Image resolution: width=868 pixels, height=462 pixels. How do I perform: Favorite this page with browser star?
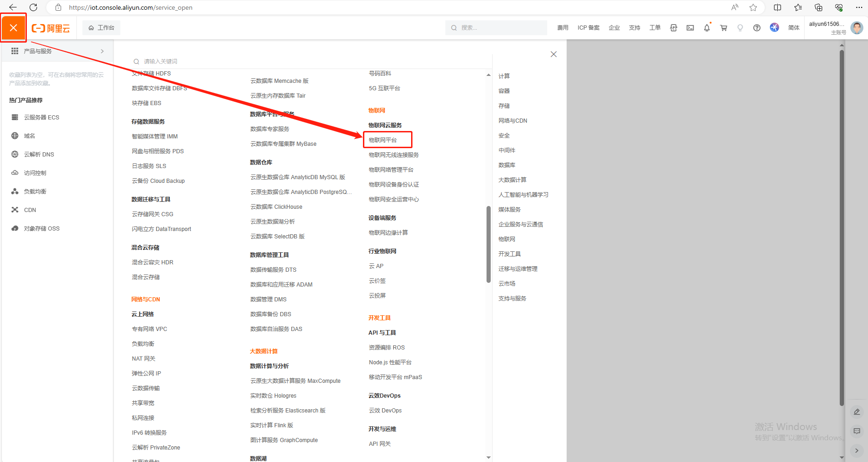[753, 7]
